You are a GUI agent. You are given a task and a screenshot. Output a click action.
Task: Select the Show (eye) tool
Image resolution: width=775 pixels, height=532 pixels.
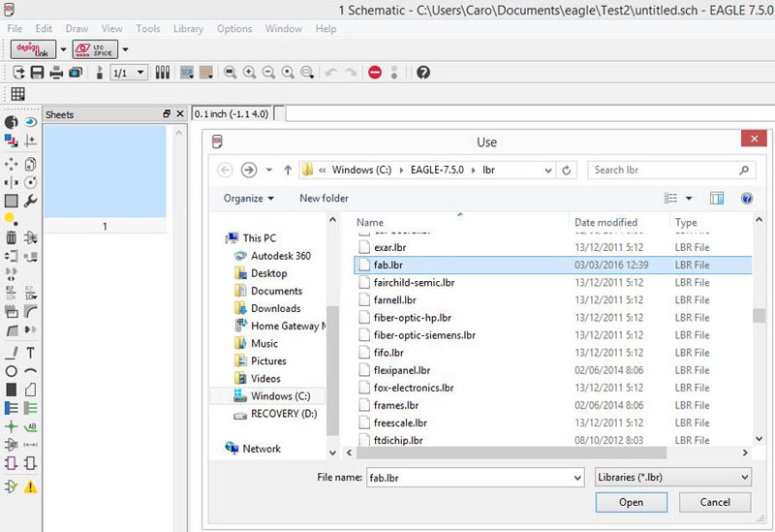pyautogui.click(x=31, y=122)
